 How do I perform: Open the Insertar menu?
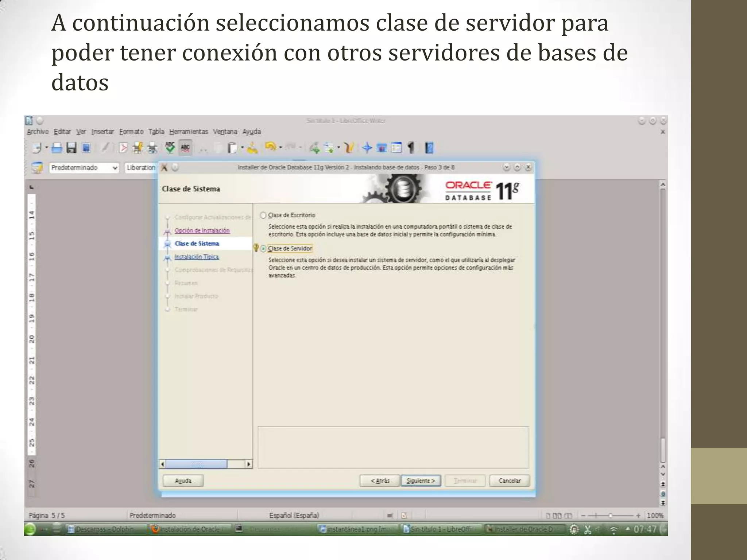[102, 132]
